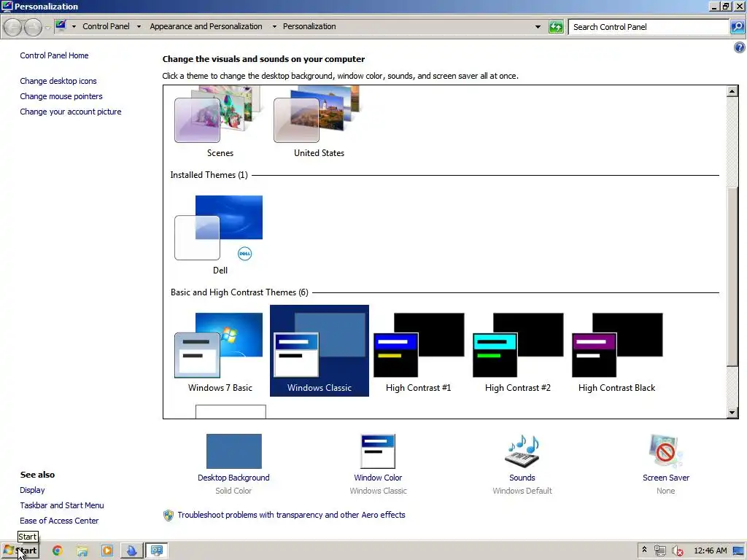Click the blue taskbar application icon
The image size is (747, 560).
pos(131,551)
